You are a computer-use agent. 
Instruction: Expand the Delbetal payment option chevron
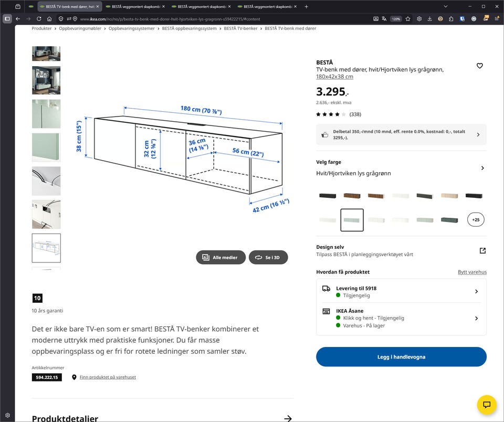478,135
